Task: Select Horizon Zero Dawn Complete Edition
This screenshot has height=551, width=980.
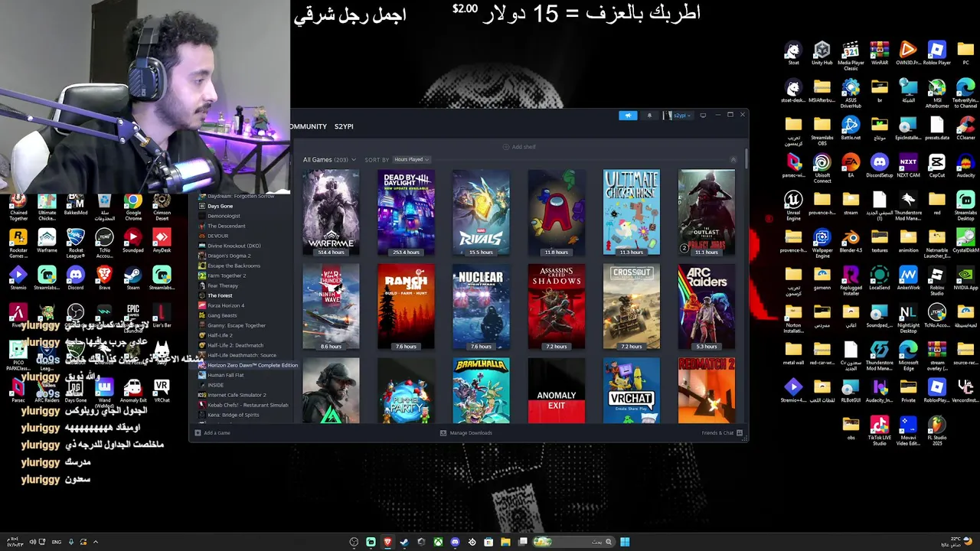Action: click(x=247, y=365)
